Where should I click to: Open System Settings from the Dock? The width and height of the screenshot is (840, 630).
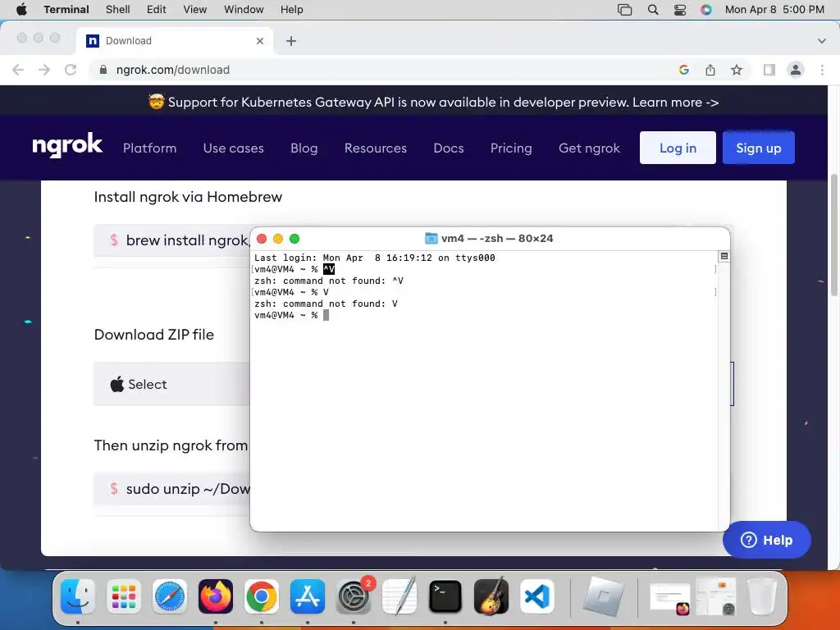354,596
